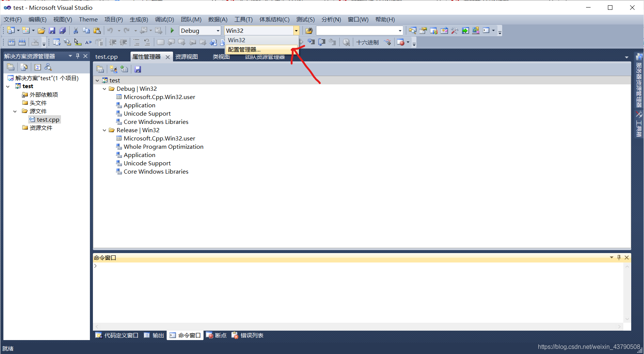Click the Open File folder toolbar icon
Viewport: 644px width, 354px height.
tap(41, 31)
